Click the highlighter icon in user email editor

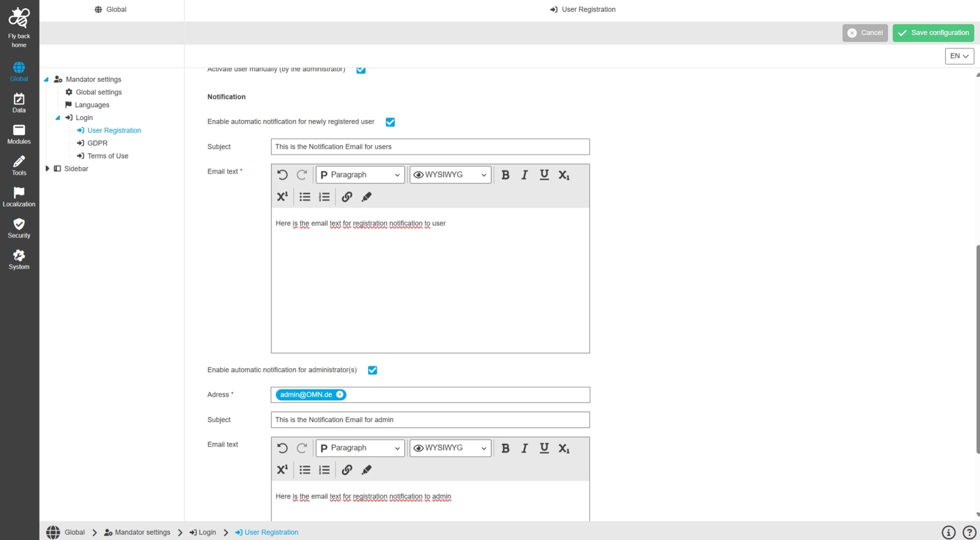pos(366,197)
